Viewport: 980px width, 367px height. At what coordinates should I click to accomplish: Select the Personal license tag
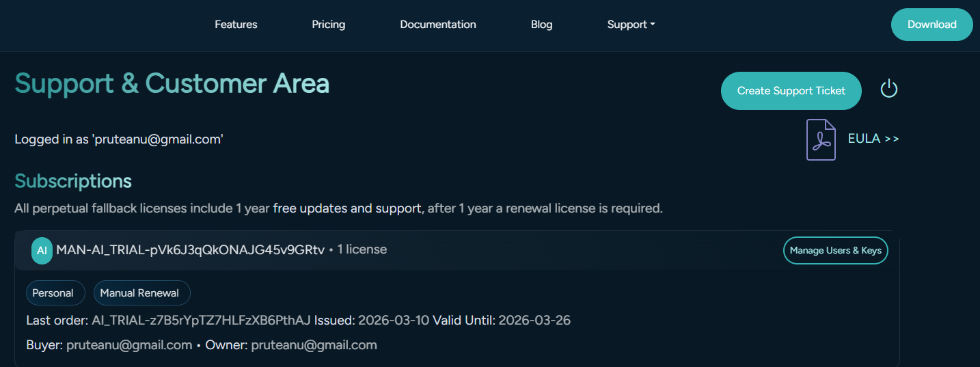point(53,293)
